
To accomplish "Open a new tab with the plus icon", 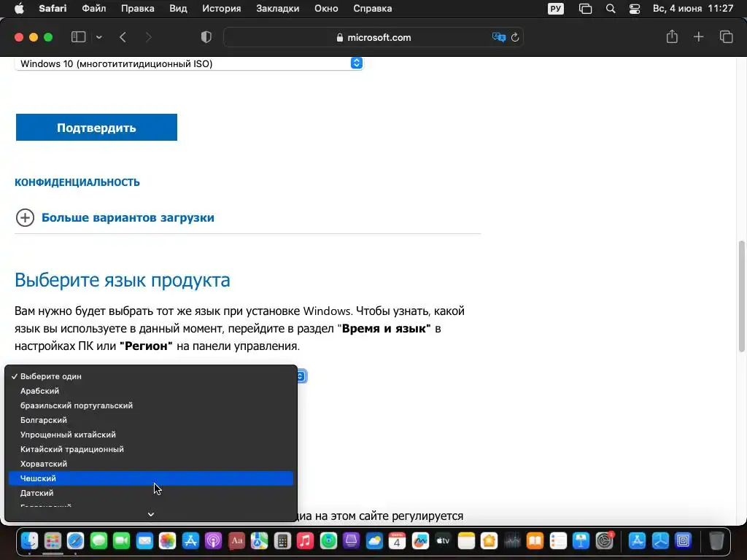I will (698, 36).
